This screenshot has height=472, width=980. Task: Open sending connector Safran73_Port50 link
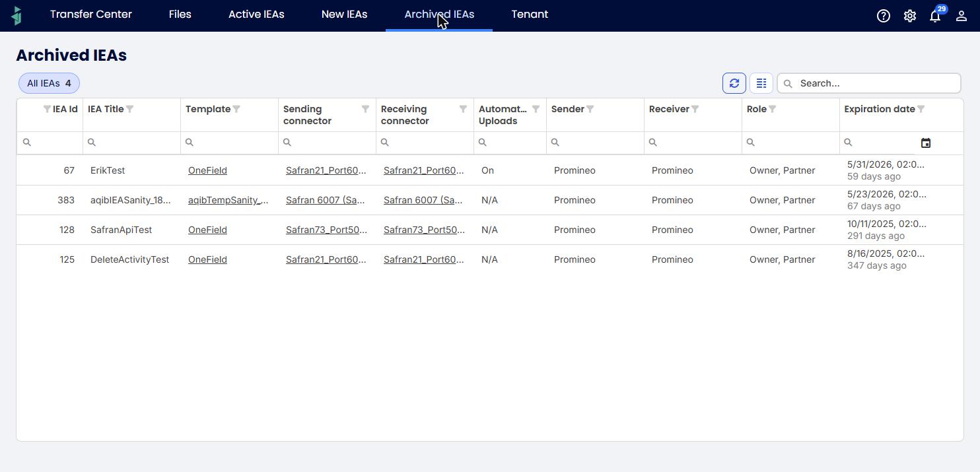[x=327, y=230]
